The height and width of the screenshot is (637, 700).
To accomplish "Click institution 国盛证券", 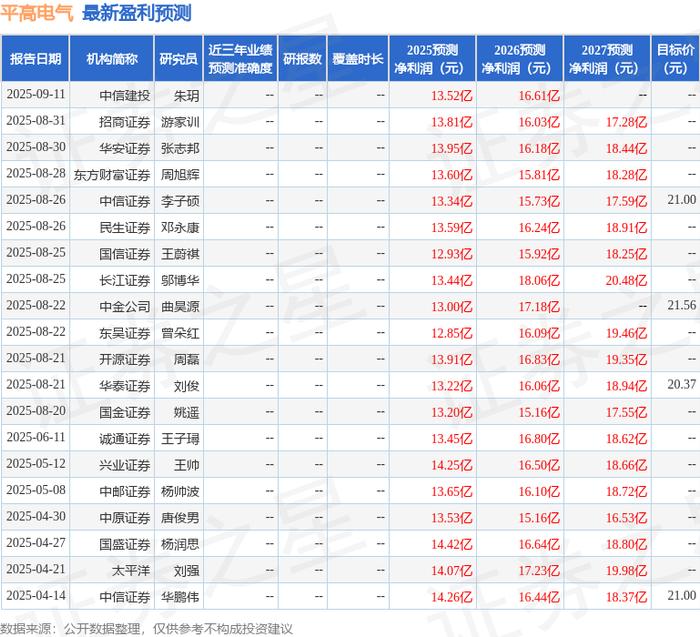I will point(125,544).
